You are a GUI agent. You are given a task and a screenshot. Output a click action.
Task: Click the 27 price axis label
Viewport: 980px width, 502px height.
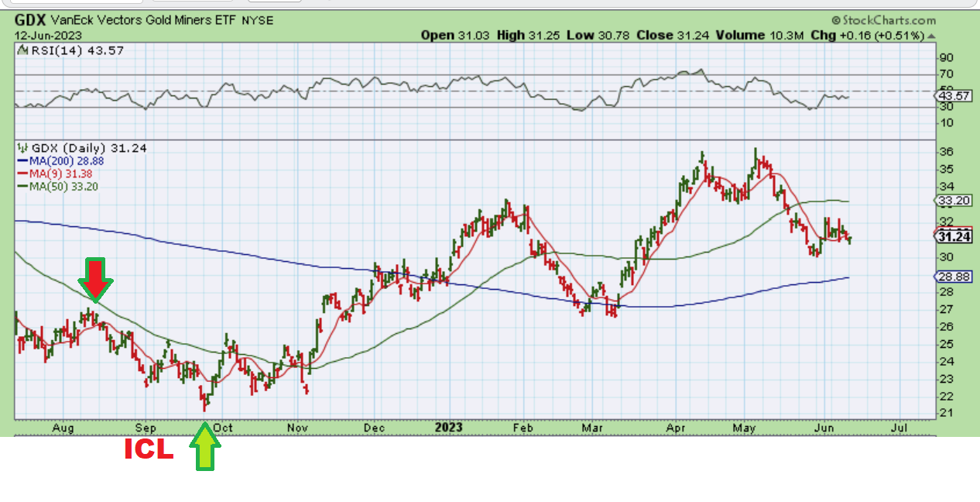[945, 309]
